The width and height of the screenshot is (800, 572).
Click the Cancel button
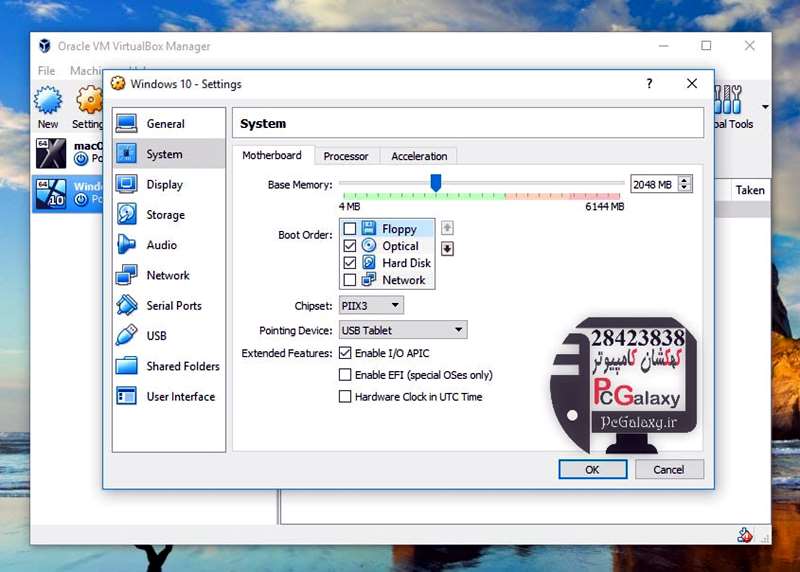pyautogui.click(x=669, y=469)
